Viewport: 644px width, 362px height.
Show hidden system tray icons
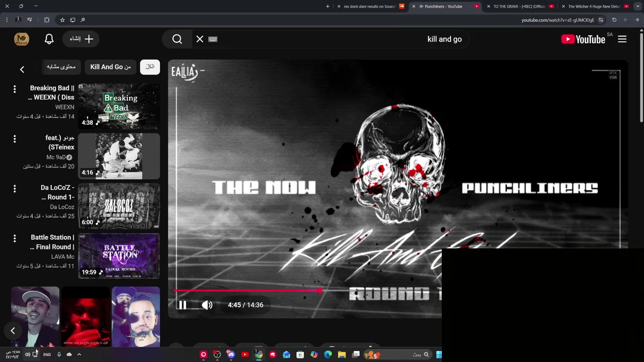pyautogui.click(x=79, y=354)
